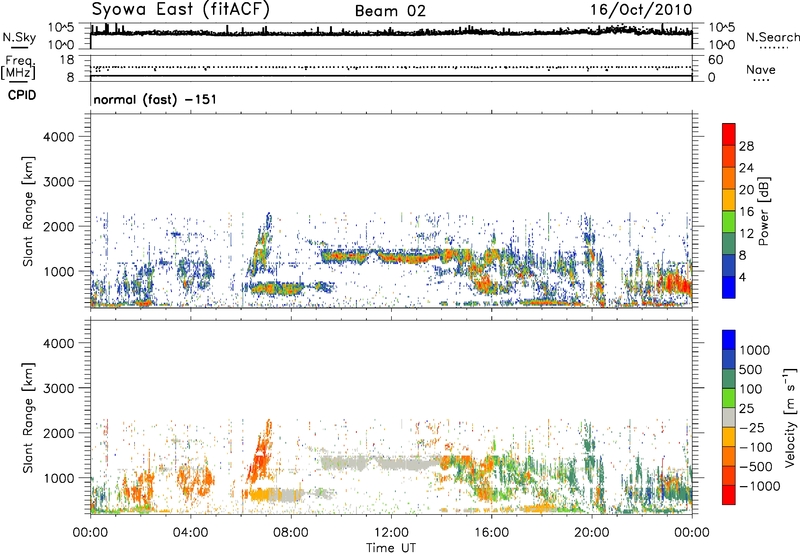
Task: Pick the teal Power segment between 12 and 8
Action: tap(729, 243)
